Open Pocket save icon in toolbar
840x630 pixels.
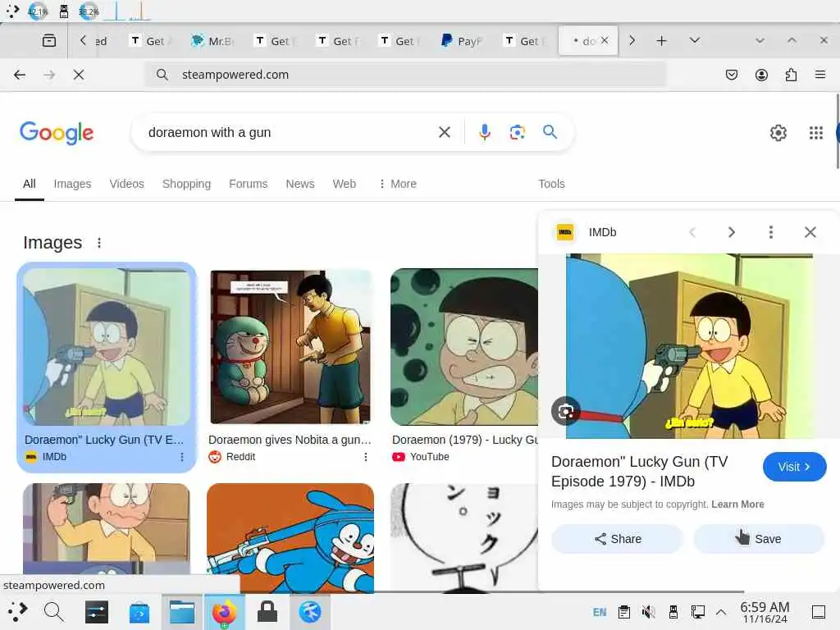[x=731, y=75]
